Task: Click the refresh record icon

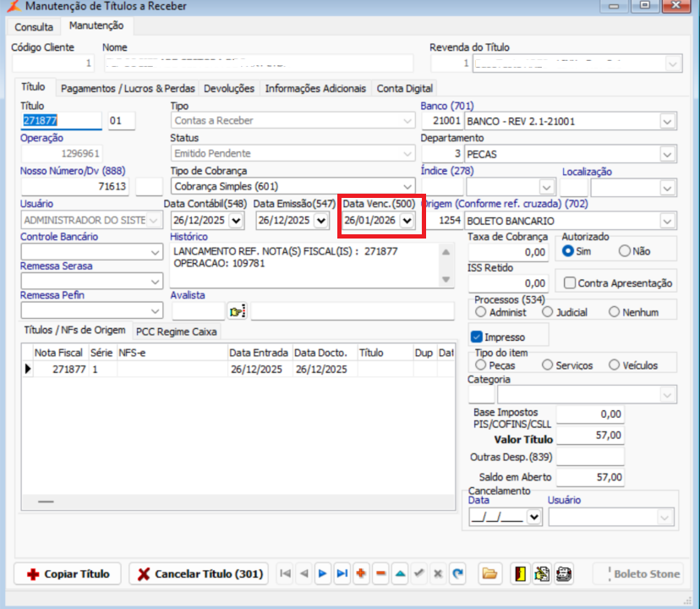Action: (457, 573)
